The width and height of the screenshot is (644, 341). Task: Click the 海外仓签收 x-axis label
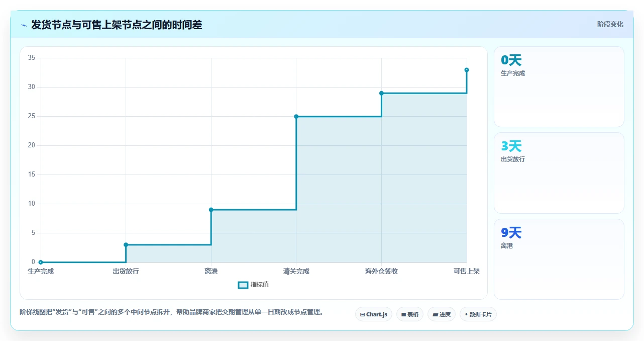(381, 272)
